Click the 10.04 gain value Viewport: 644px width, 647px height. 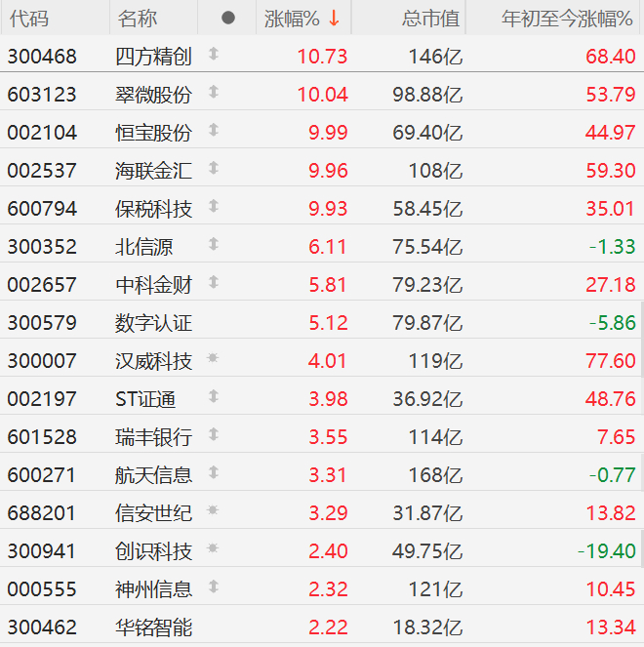click(323, 95)
